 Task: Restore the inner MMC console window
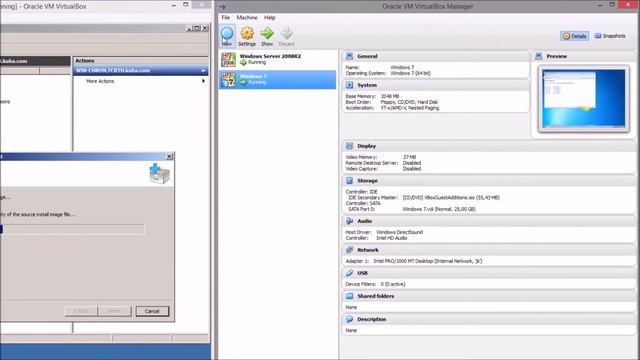pos(197,28)
